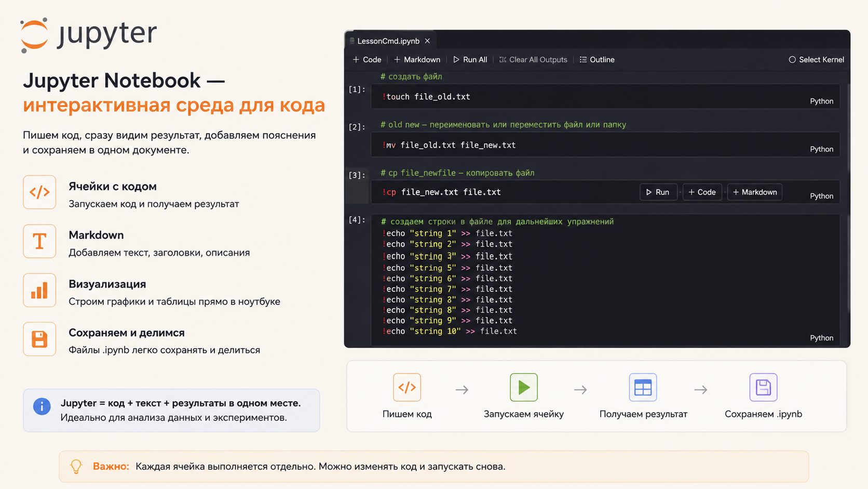
Task: Click Run All in the toolbar
Action: coord(470,60)
